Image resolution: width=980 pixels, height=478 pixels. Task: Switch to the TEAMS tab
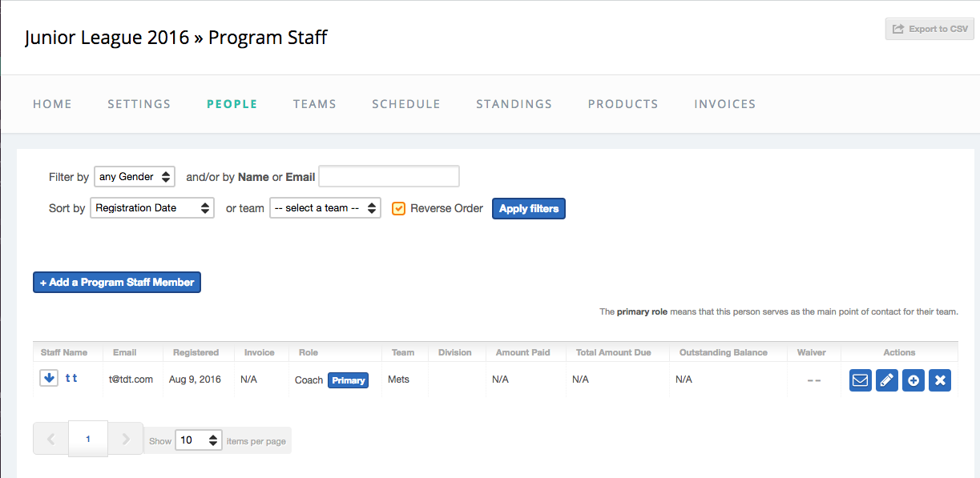(x=314, y=103)
